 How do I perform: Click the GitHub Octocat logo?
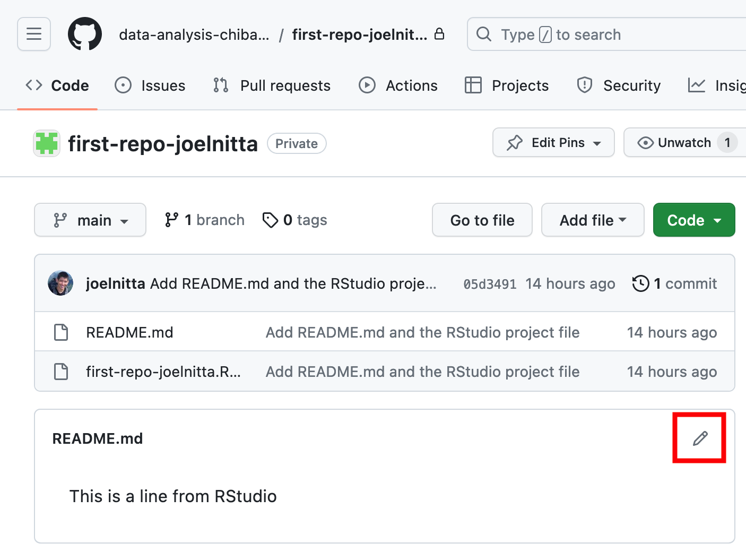pyautogui.click(x=85, y=34)
